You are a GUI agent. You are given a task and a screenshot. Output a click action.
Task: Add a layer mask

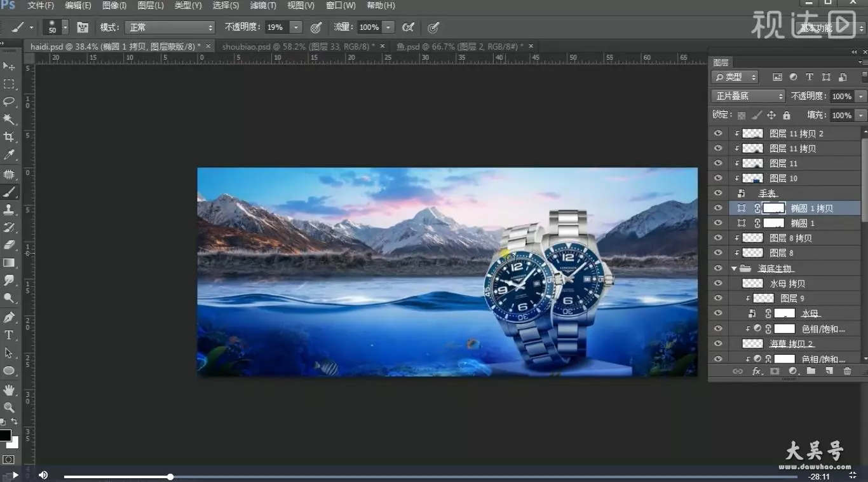click(775, 371)
